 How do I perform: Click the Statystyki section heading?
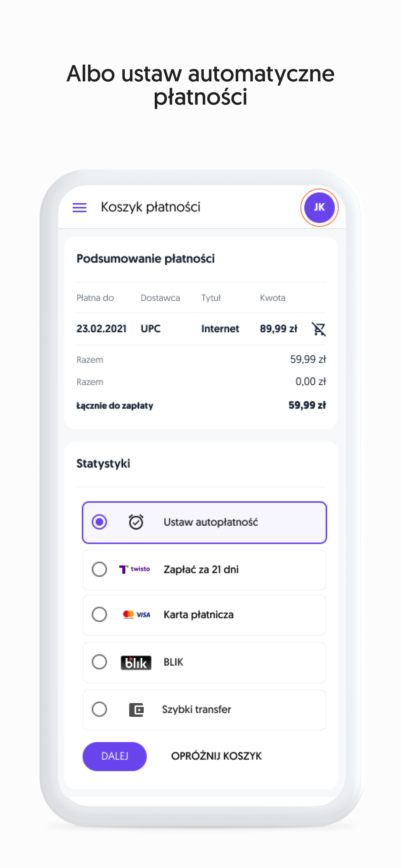[x=103, y=464]
